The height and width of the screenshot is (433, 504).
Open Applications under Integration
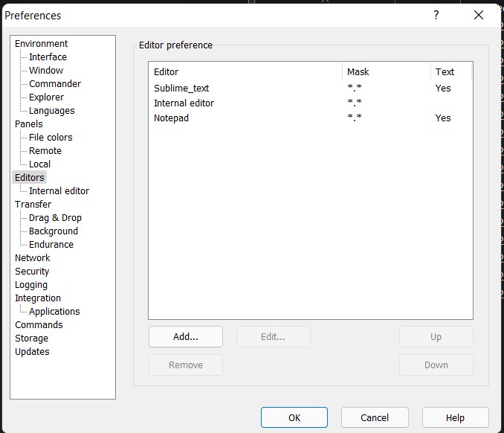click(54, 312)
